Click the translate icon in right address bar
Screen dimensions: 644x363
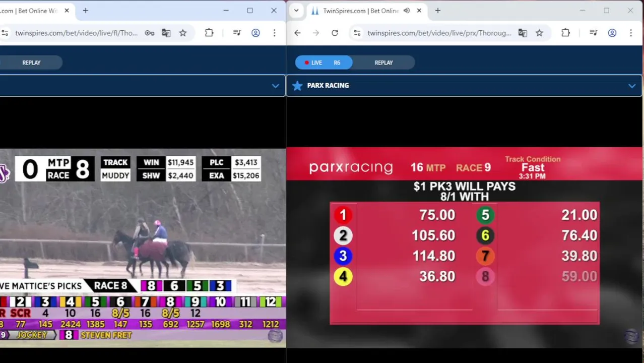click(x=523, y=33)
